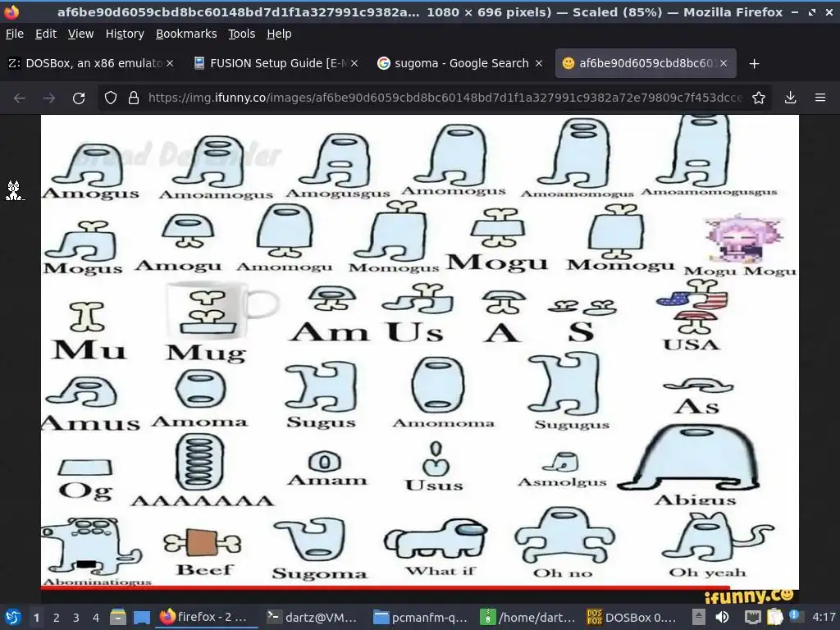Go back one page

pos(20,98)
